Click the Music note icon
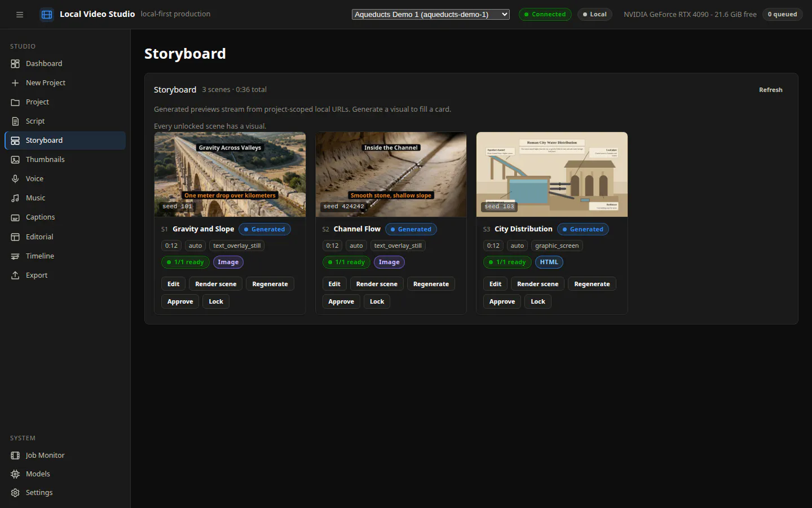Image resolution: width=812 pixels, height=508 pixels. pos(15,198)
